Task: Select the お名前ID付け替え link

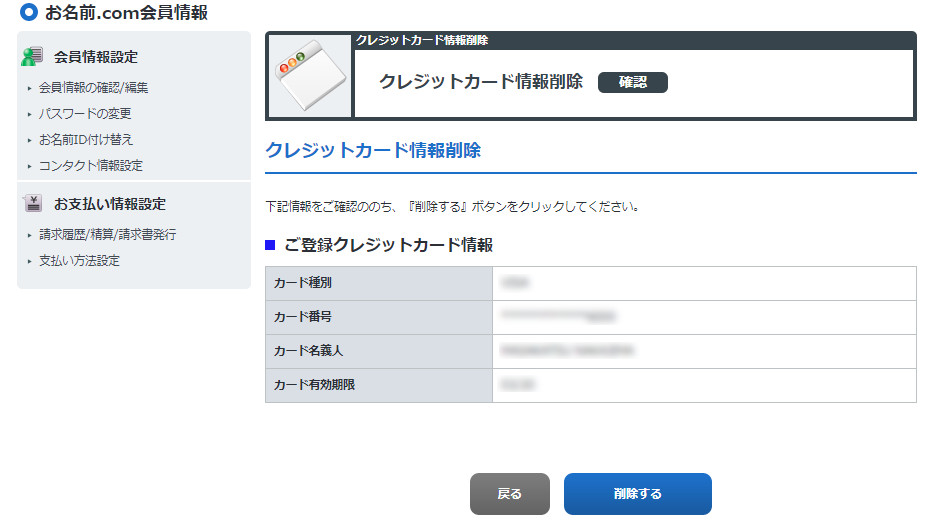Action: pyautogui.click(x=86, y=140)
